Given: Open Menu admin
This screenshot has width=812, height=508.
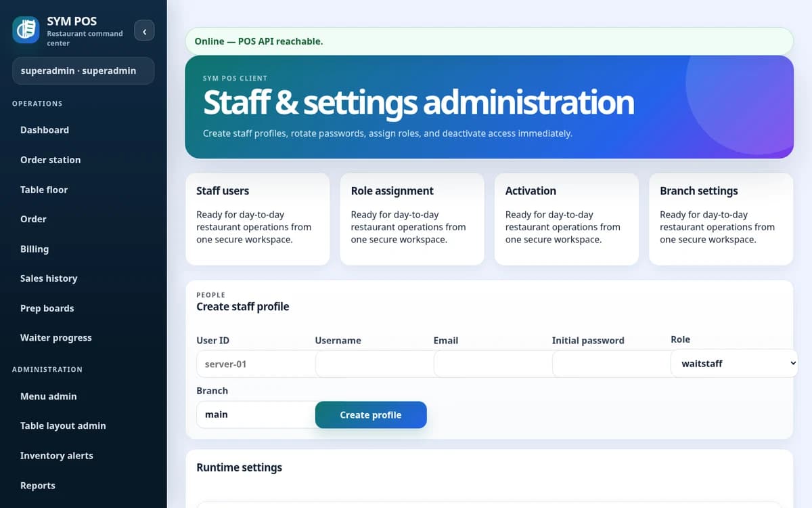Looking at the screenshot, I should click(83, 396).
